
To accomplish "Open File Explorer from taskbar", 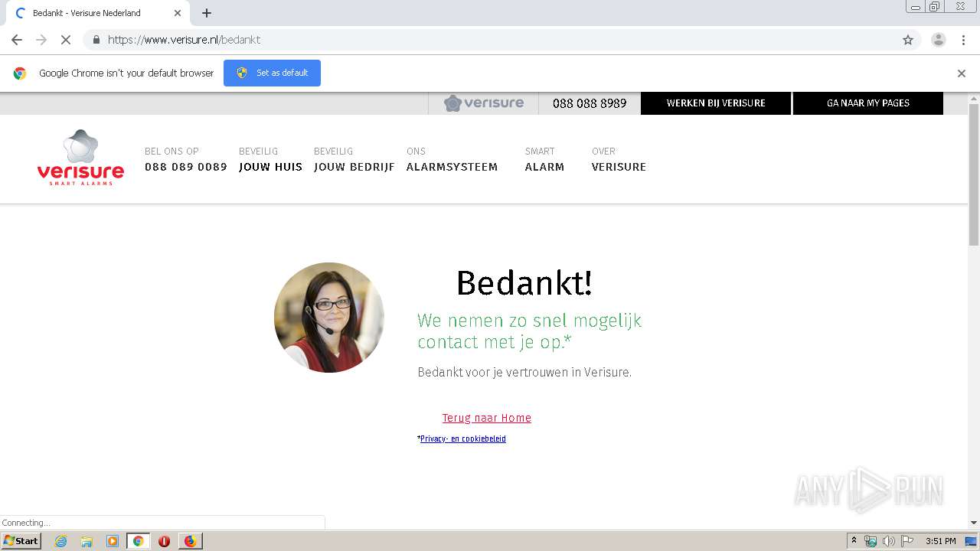I will 87,541.
